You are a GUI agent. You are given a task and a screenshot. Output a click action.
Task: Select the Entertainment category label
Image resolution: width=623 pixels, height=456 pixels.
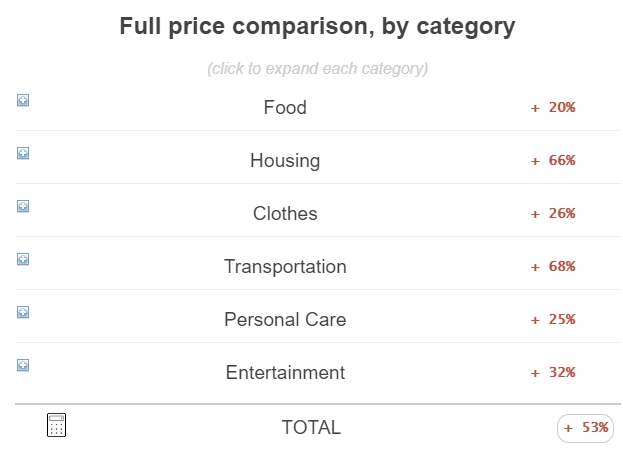[285, 373]
